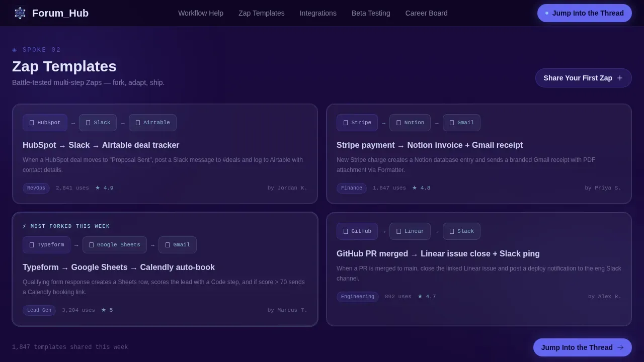Screen dimensions: 644x362
Task: Click the 'Zap Templates' page heading
Action: pos(64,66)
